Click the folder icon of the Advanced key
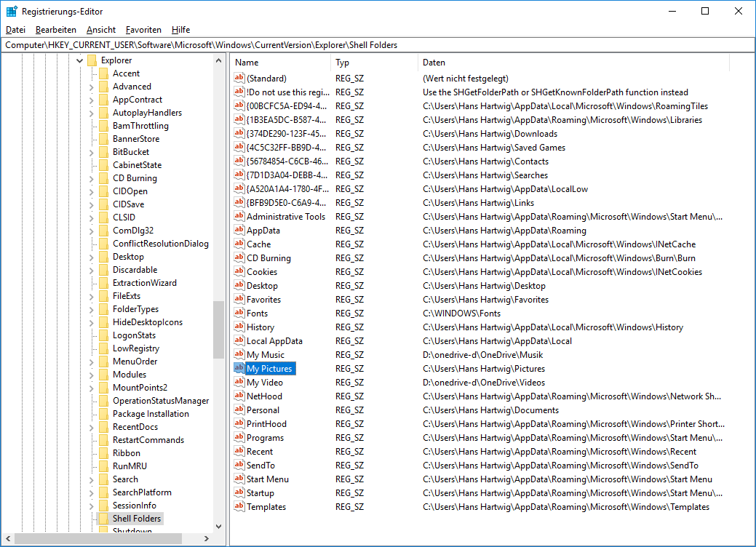This screenshot has height=547, width=756. (x=103, y=87)
